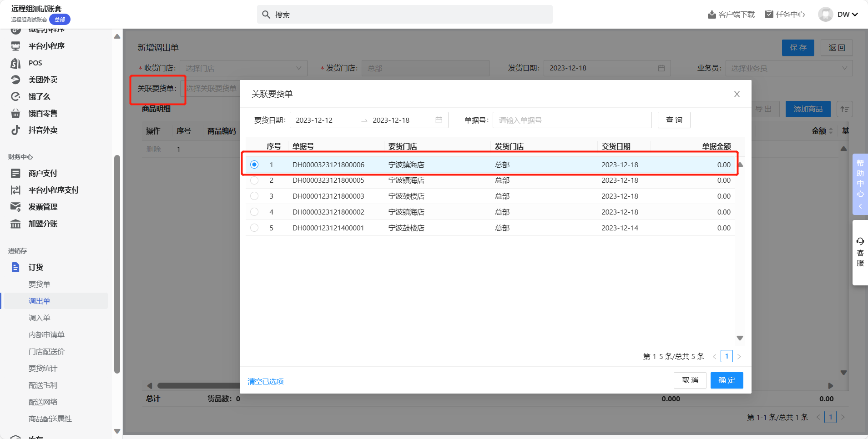The image size is (868, 439).
Task: Open calendar icon in 发货日期 field
Action: [x=661, y=68]
